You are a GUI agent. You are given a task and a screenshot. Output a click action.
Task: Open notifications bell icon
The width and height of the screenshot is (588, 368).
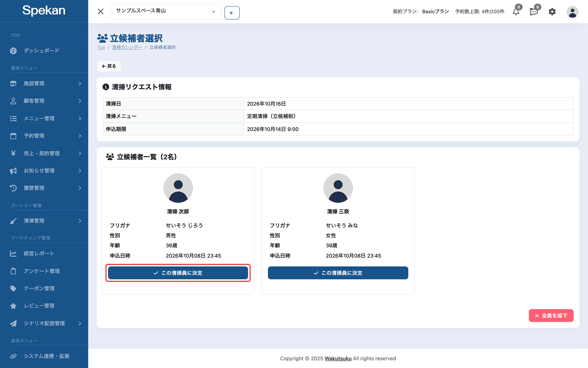(x=516, y=11)
